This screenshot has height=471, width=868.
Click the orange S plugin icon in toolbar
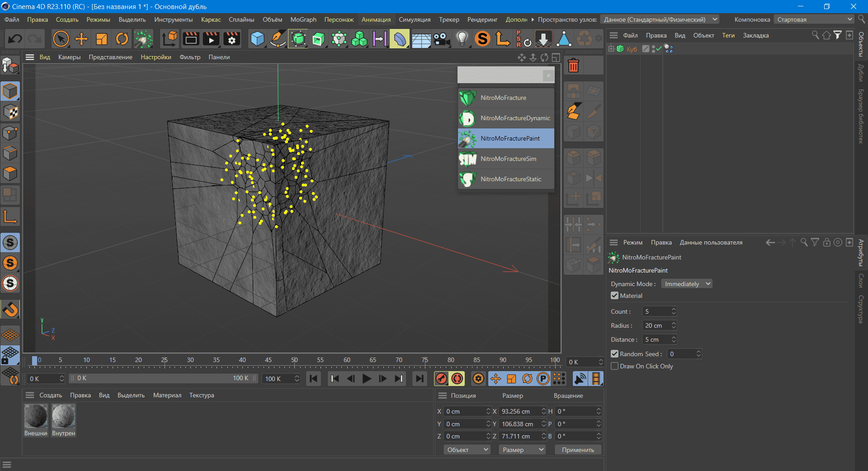(482, 39)
